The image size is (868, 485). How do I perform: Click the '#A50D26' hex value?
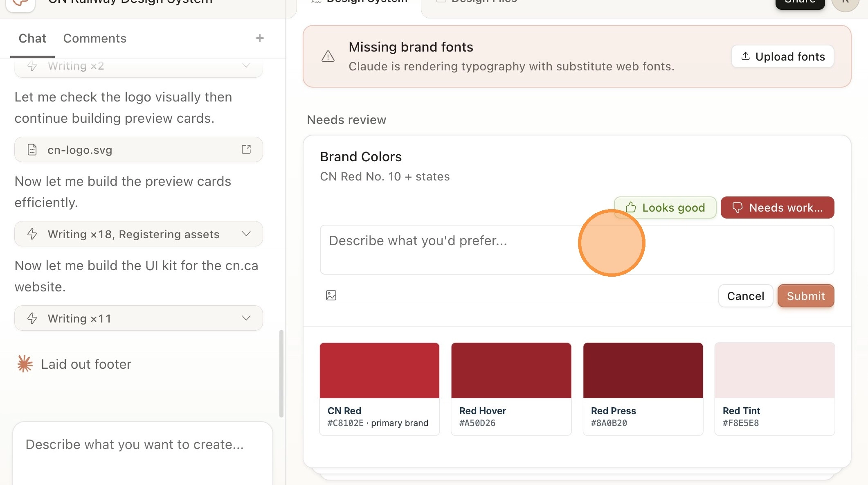point(477,423)
